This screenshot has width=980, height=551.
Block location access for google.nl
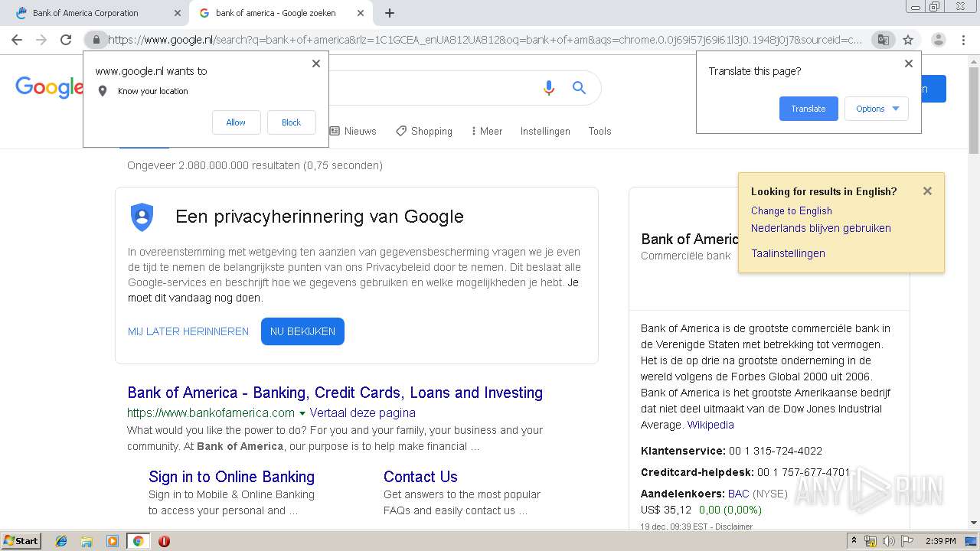coord(291,122)
